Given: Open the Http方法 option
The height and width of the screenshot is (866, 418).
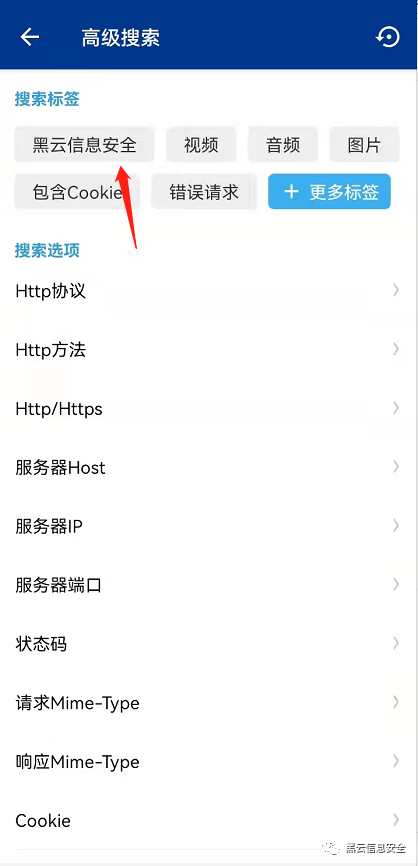Looking at the screenshot, I should click(x=209, y=350).
